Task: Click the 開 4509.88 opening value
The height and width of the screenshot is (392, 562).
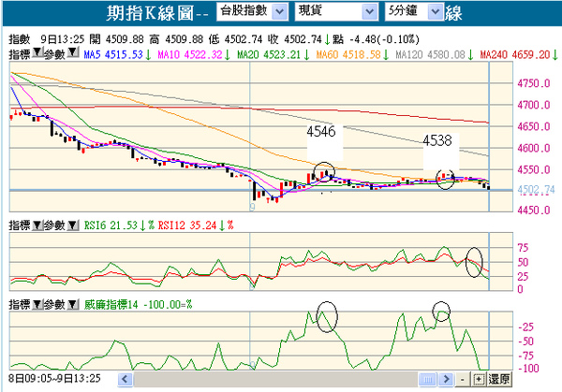Action: [x=116, y=39]
